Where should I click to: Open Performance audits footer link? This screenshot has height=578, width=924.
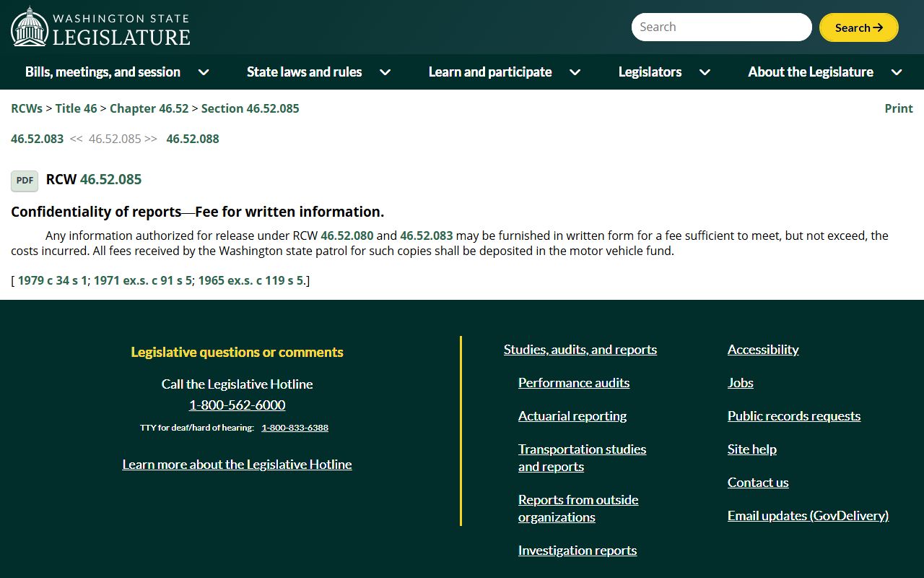point(573,383)
